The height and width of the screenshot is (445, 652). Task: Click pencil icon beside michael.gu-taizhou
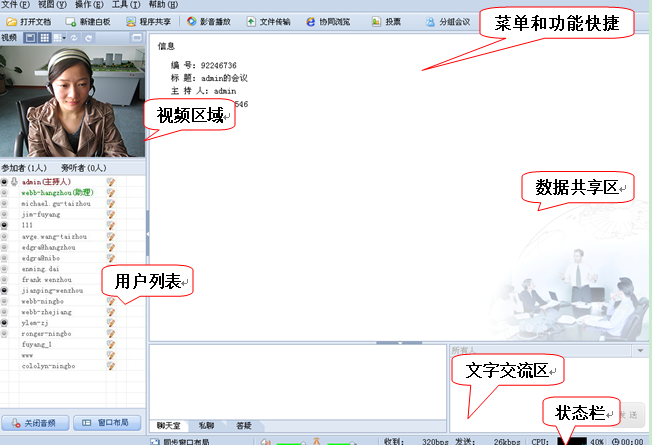coord(111,203)
